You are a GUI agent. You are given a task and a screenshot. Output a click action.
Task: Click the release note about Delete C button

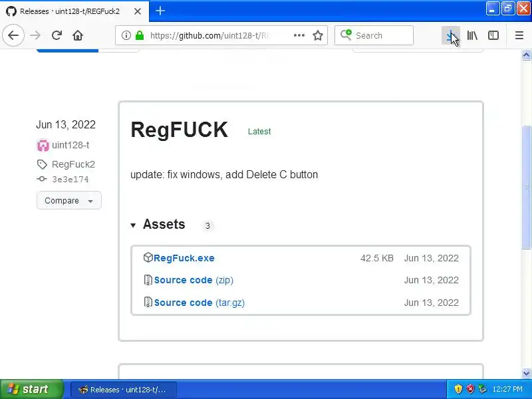224,174
